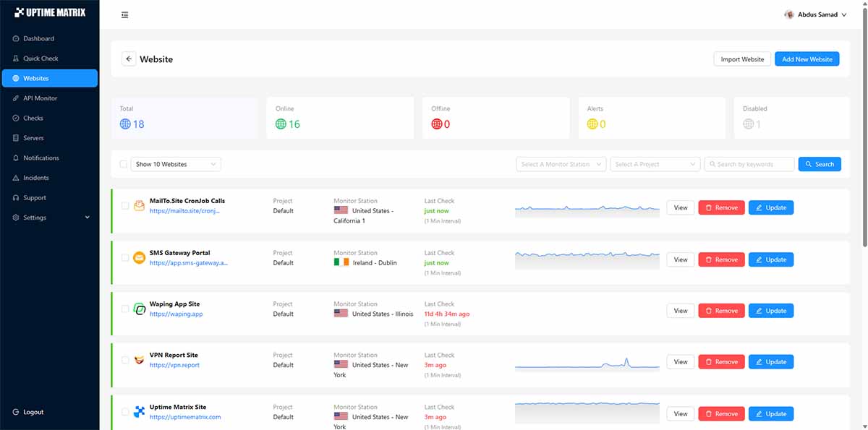Viewport: 868px width, 430px height.
Task: Open the https://waping.app link
Action: [x=176, y=314]
